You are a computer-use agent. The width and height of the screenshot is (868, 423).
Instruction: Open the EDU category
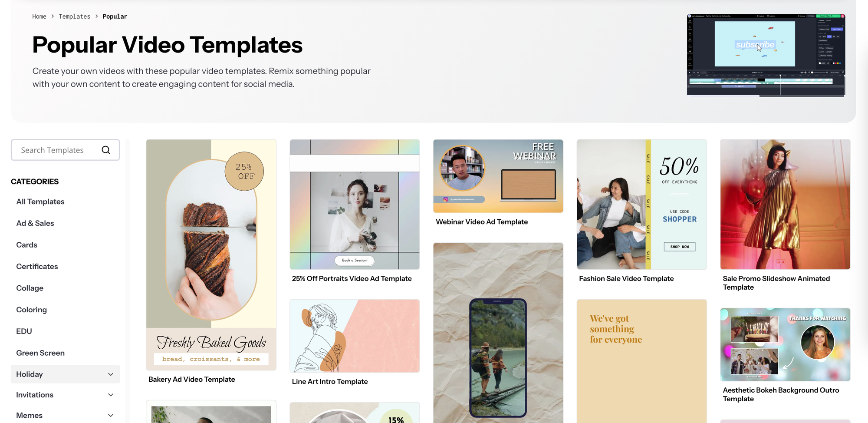pos(24,331)
